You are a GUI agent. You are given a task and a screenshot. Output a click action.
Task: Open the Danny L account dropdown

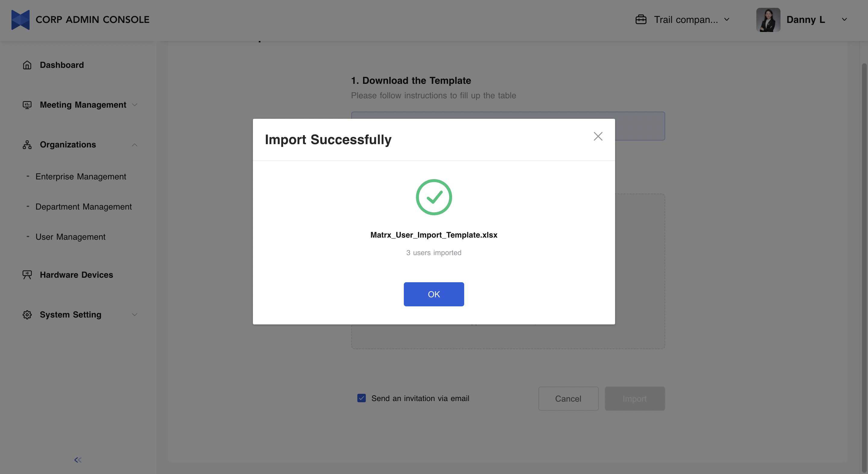[844, 20]
